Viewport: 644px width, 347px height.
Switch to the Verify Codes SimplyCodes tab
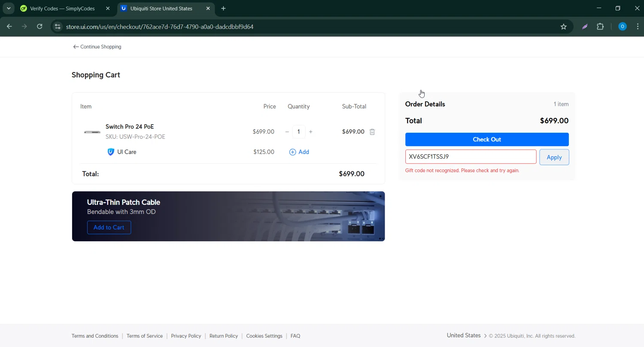coord(62,9)
